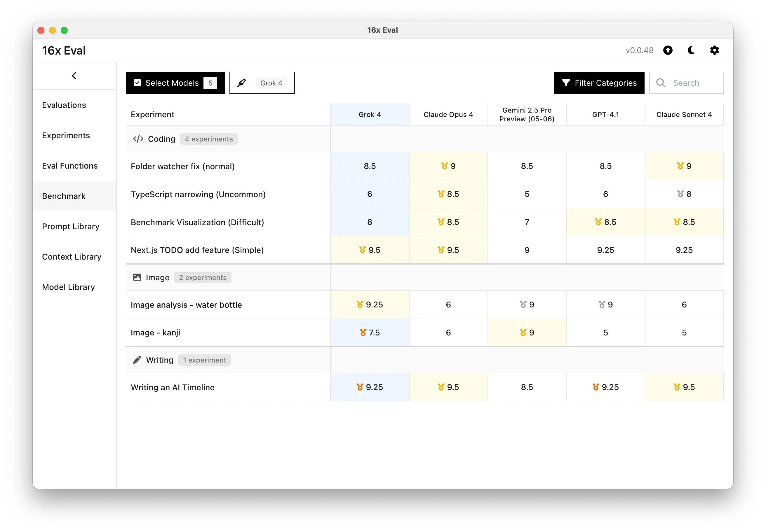Open Filter Categories
This screenshot has width=766, height=532.
coord(599,83)
